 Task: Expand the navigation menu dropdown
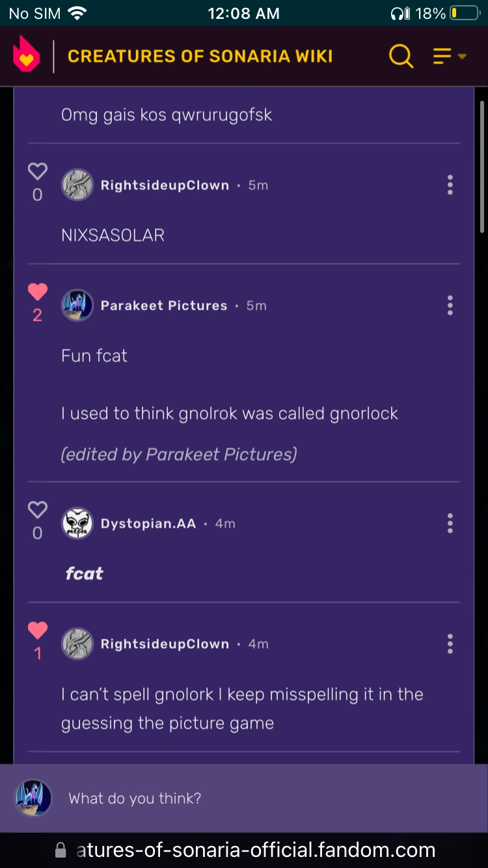[450, 56]
